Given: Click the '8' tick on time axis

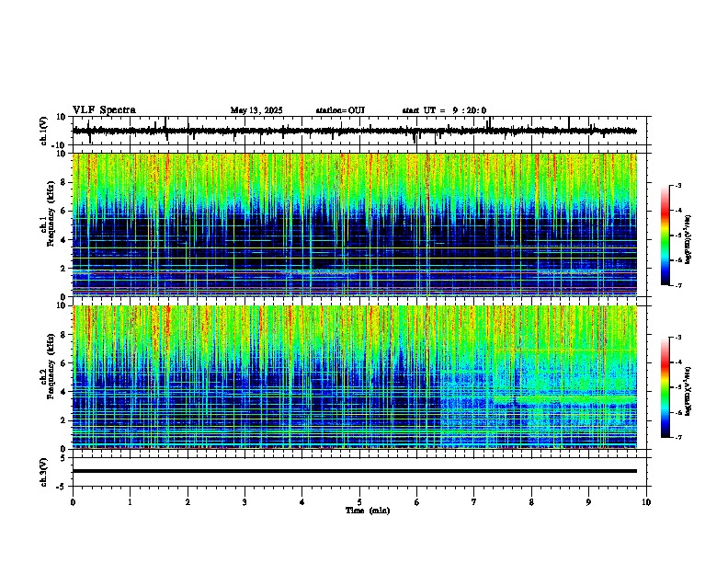Looking at the screenshot, I should (x=531, y=502).
